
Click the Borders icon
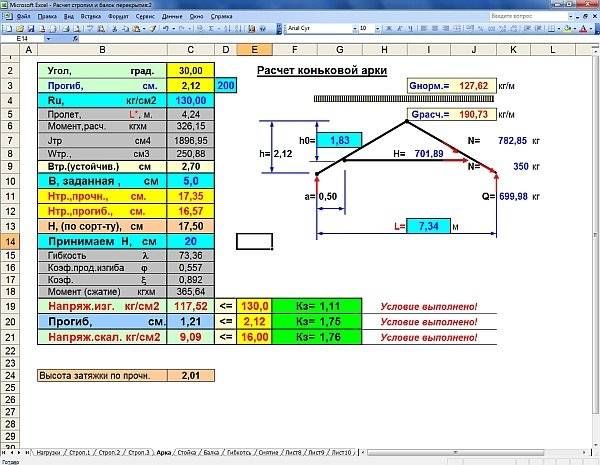(551, 29)
